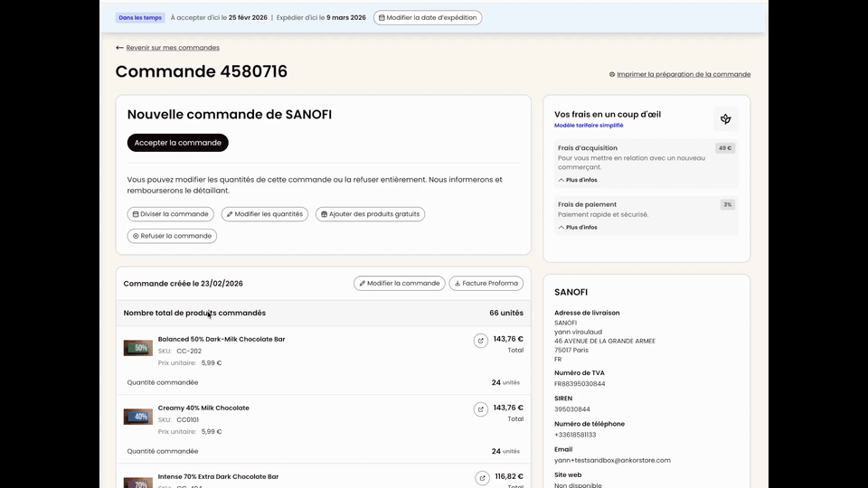Viewport: 868px width, 488px height.
Task: Expand Plus d'infos under Frais d'acquisition
Action: tap(578, 180)
